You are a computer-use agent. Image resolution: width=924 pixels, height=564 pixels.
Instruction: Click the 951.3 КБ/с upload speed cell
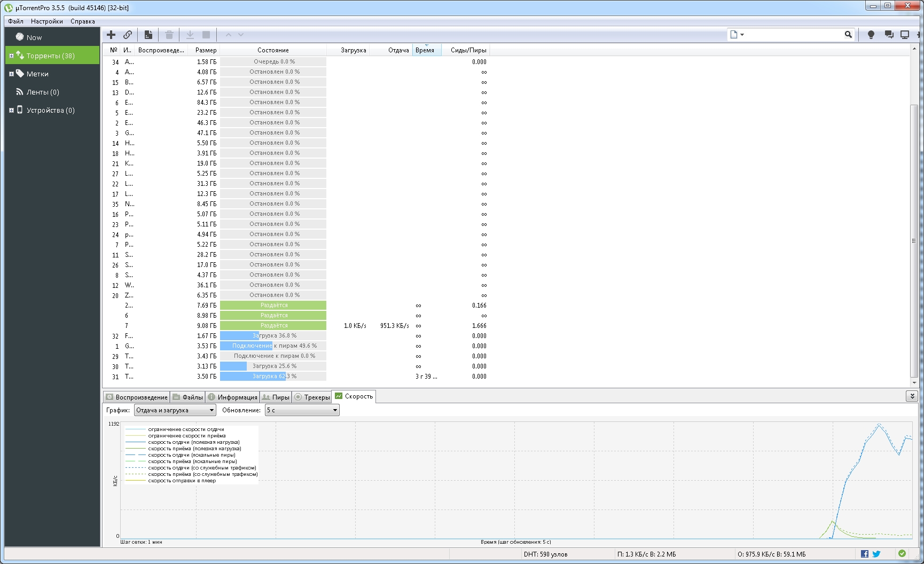[x=395, y=326]
